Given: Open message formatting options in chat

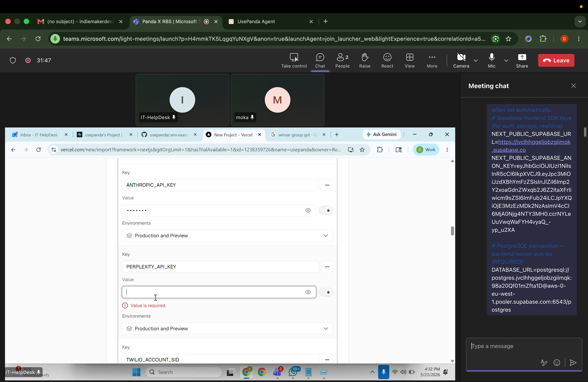Looking at the screenshot, I should [544, 362].
